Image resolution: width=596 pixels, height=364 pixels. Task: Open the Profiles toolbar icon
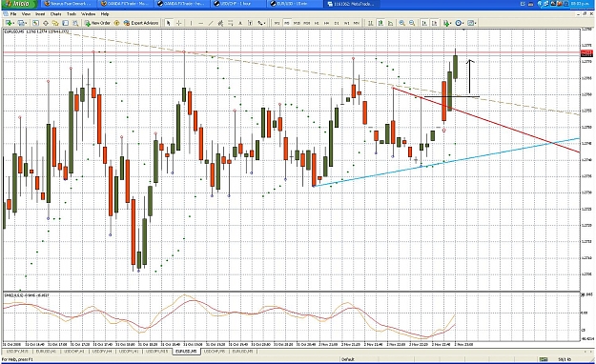tap(22, 23)
